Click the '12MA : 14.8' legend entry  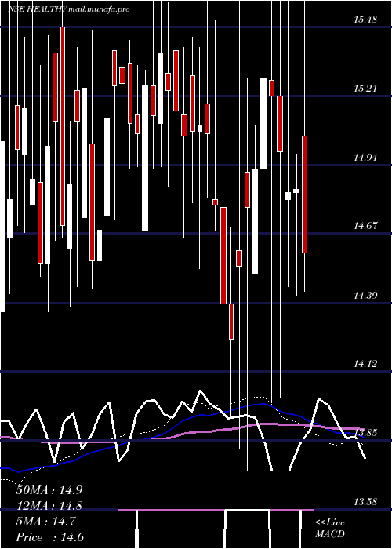click(x=49, y=506)
